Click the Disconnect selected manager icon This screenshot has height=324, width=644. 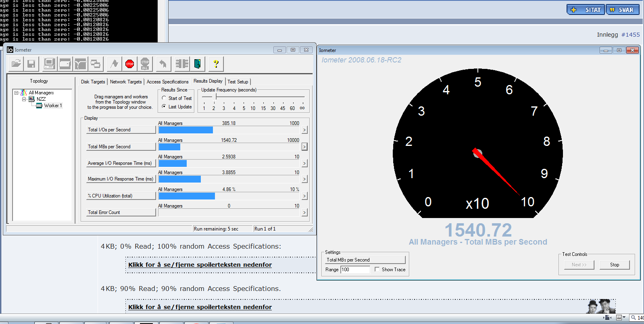[x=182, y=64]
